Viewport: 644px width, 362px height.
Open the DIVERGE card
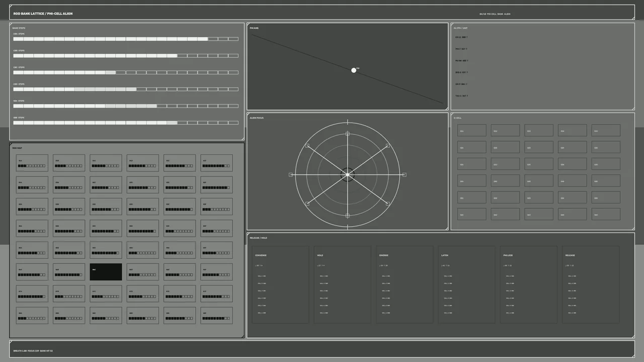405,285
